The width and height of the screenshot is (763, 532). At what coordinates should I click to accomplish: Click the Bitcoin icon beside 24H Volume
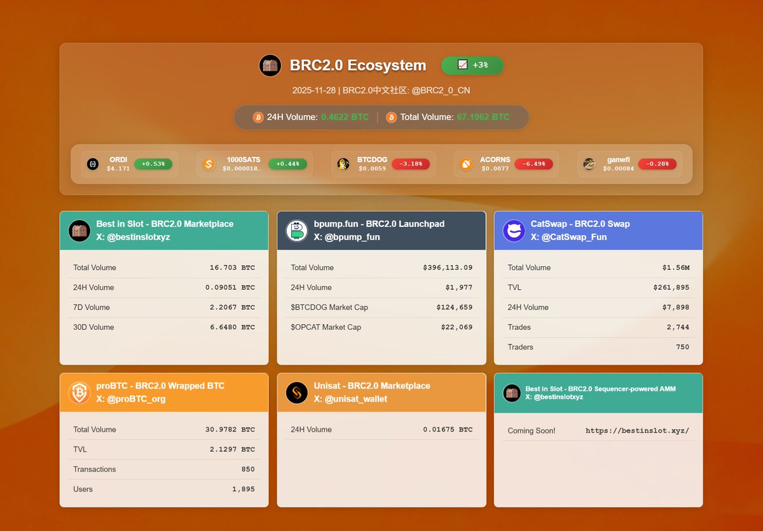pyautogui.click(x=258, y=117)
